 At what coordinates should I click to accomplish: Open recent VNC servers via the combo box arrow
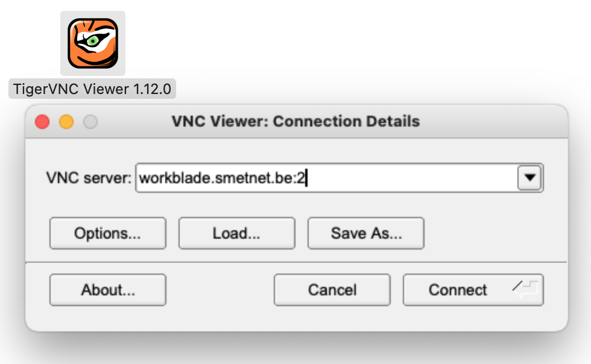(529, 178)
